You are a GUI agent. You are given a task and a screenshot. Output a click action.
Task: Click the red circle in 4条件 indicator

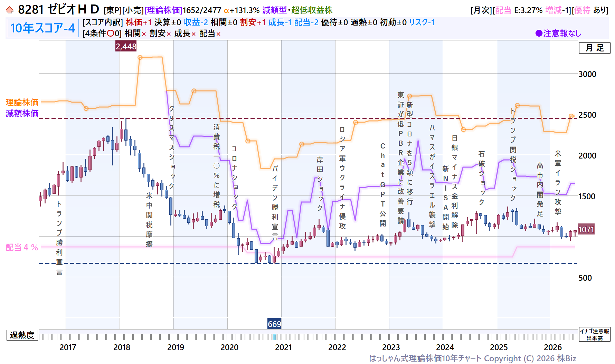111,33
